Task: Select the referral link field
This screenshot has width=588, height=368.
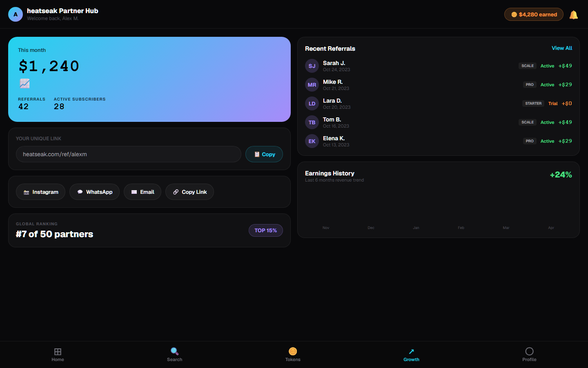Action: (129, 154)
